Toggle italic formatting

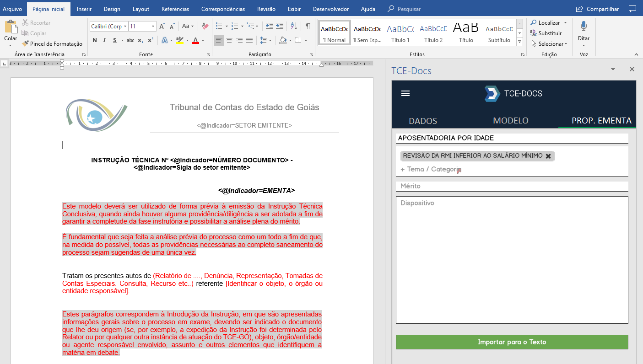pyautogui.click(x=105, y=40)
